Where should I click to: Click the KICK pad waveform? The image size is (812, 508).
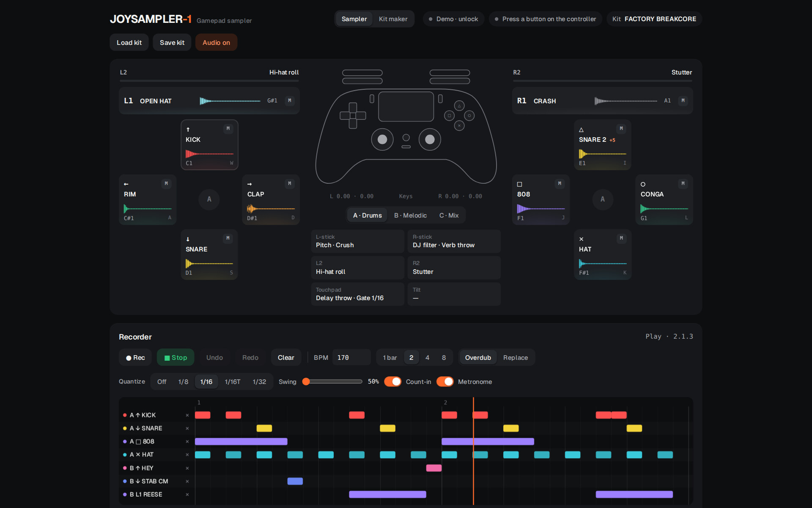[x=209, y=154]
